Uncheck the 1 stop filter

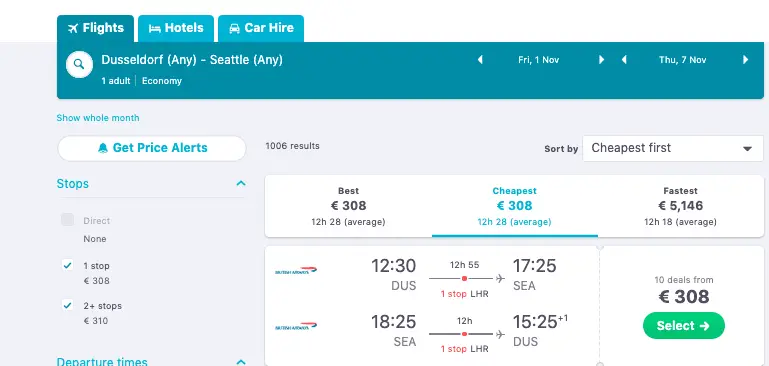[68, 265]
